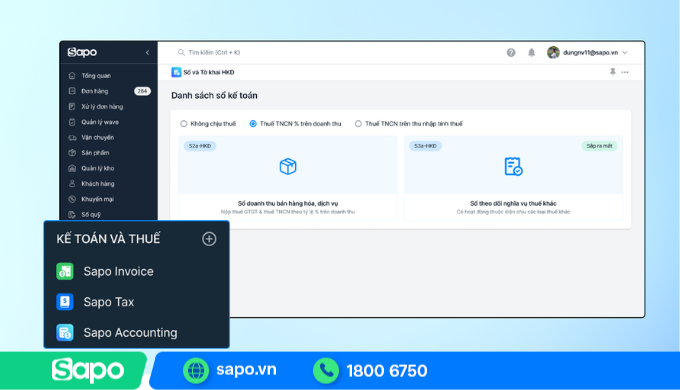Viewport: 680px width, 390px height.
Task: Open Sapo Invoice
Action: [x=118, y=271]
